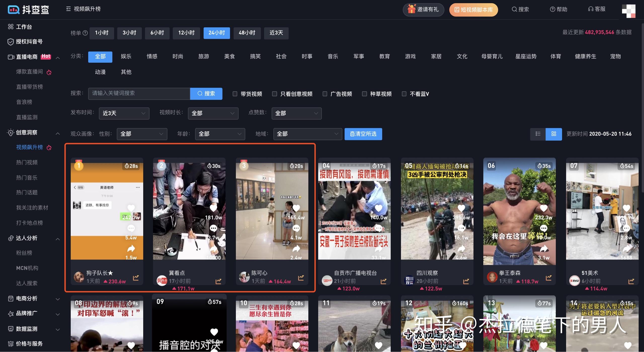The image size is (644, 352).
Task: Open trend chart icon for 拳王泰森 video
Action: pyautogui.click(x=549, y=278)
